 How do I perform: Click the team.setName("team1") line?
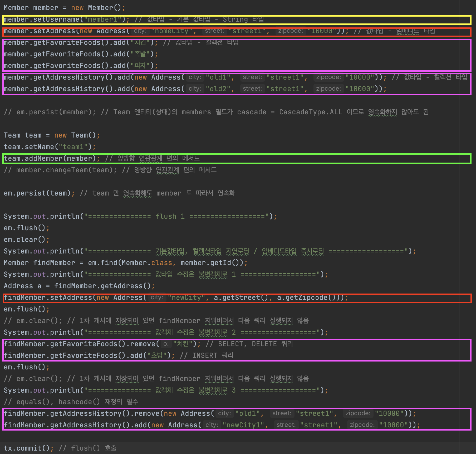(x=50, y=147)
